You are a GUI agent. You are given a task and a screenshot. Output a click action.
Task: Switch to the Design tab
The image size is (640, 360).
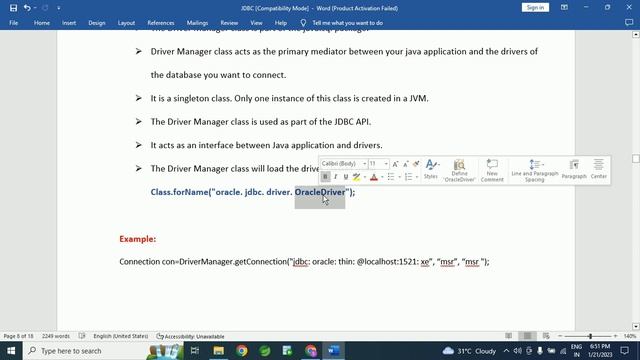coord(97,23)
